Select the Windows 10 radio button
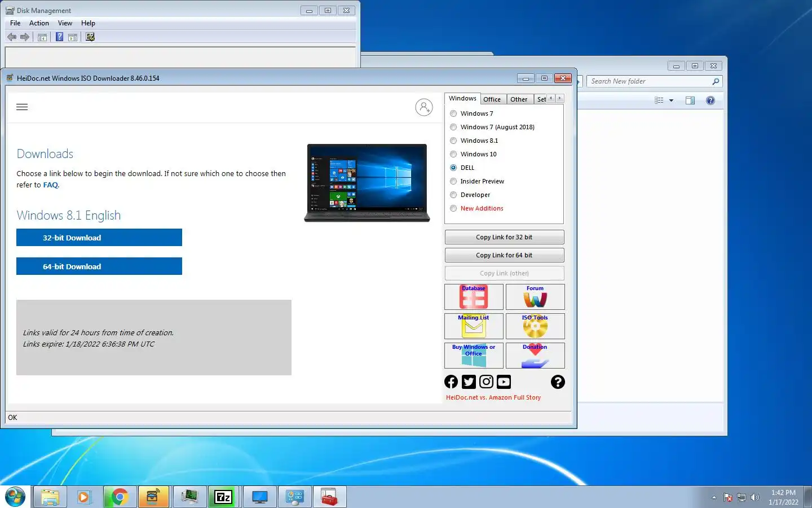The image size is (812, 508). 453,154
